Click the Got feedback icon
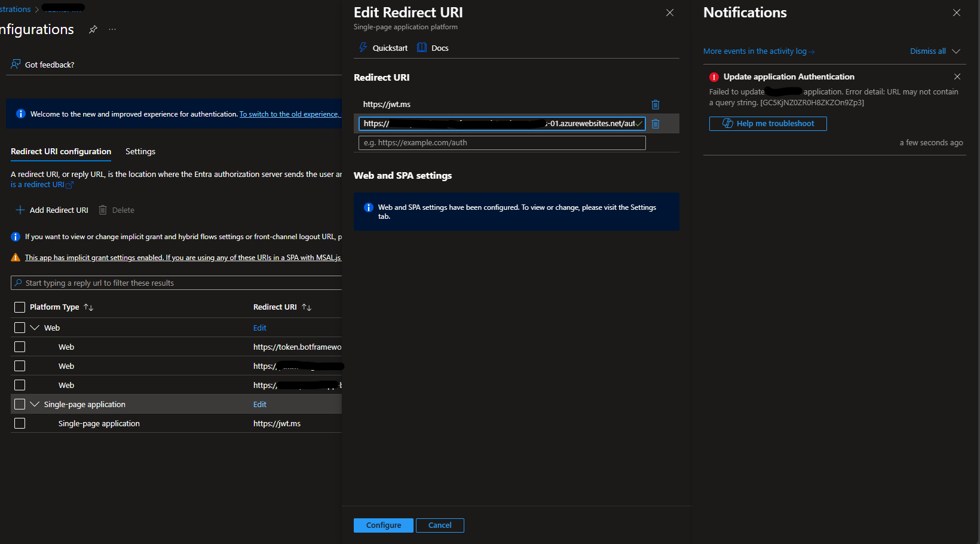The height and width of the screenshot is (544, 980). [16, 65]
